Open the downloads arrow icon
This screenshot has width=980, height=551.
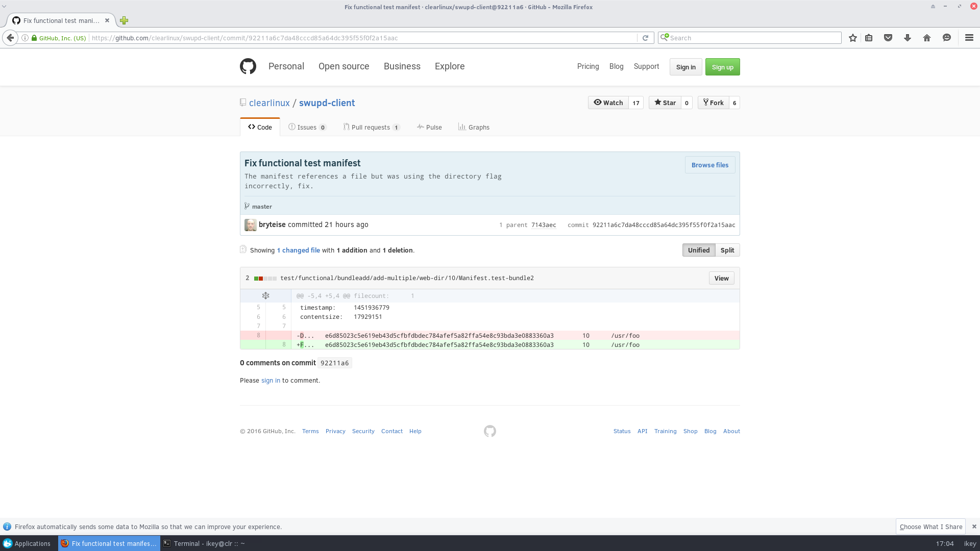908,38
